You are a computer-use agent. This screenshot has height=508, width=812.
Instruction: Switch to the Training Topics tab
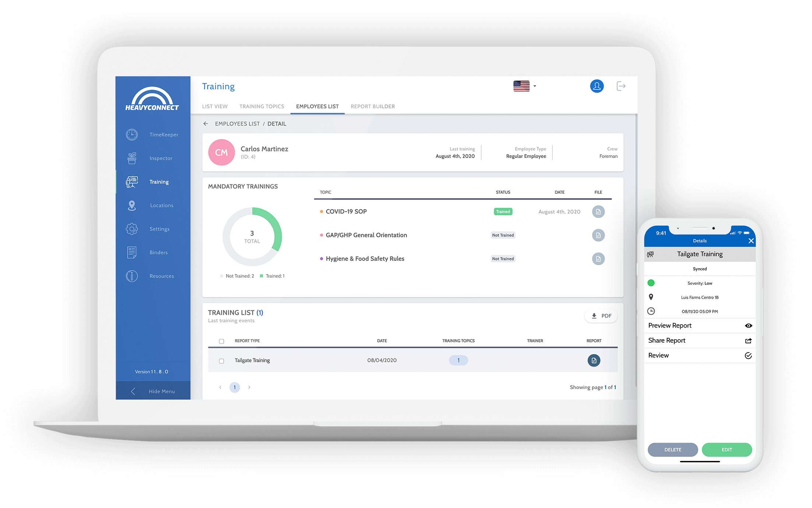(x=261, y=106)
